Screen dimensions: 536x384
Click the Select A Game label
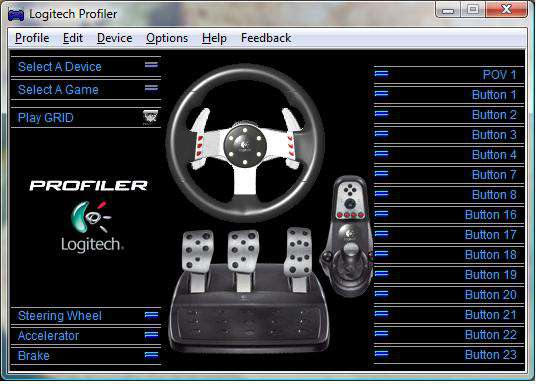[x=58, y=90]
